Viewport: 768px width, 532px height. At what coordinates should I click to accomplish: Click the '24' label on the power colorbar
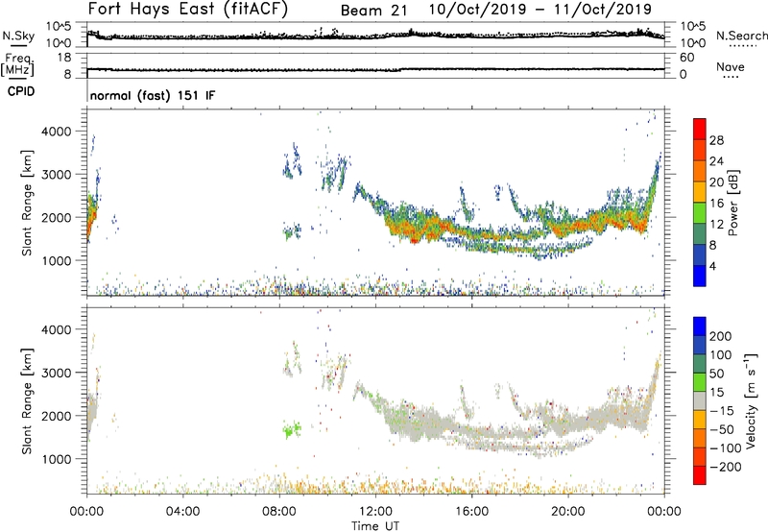[x=716, y=161]
